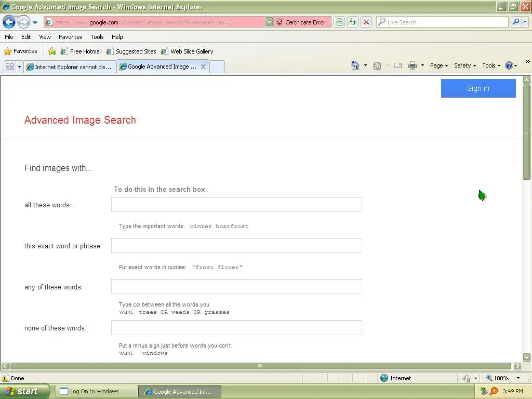Click the 100% zoom level button

point(497,378)
